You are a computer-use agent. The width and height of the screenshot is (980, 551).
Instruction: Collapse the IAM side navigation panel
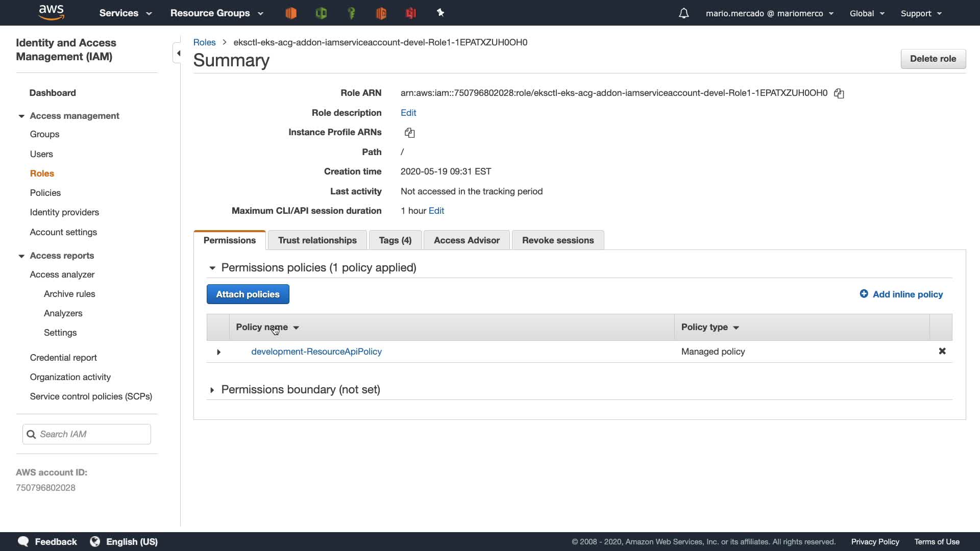178,53
